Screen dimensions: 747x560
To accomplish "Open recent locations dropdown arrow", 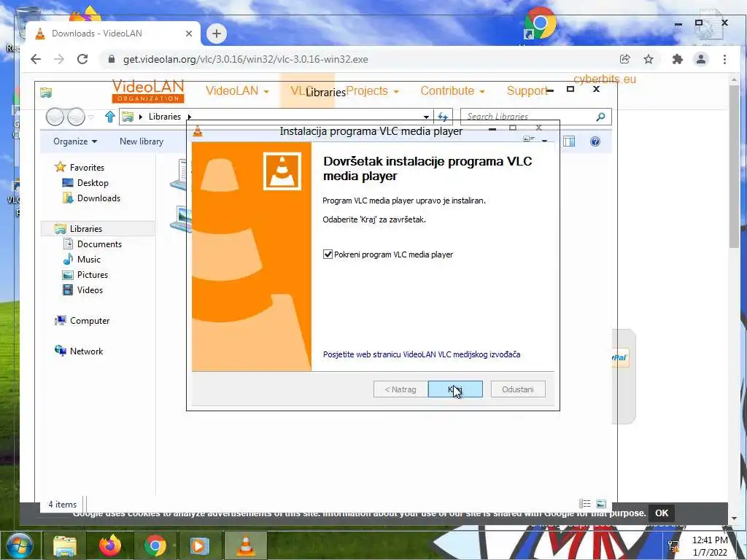I will (x=91, y=117).
